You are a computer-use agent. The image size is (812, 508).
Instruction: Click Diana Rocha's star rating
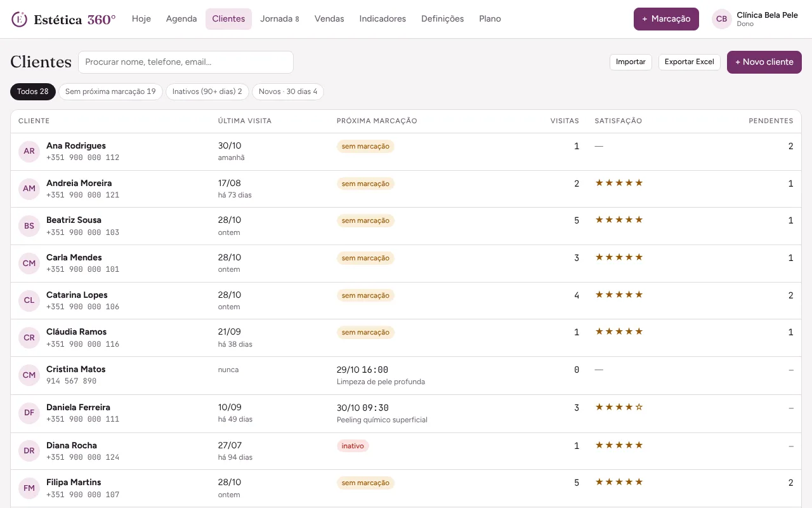tap(619, 445)
